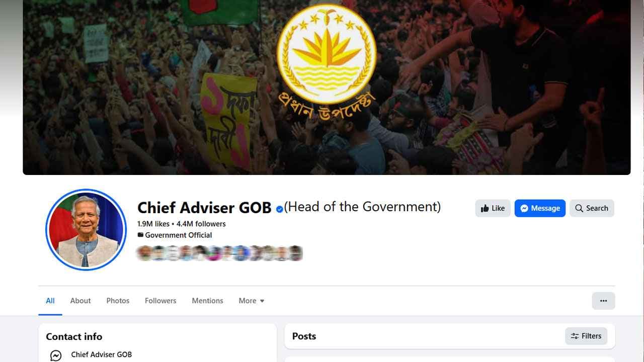
Task: Expand the More tab dropdown
Action: 252,301
